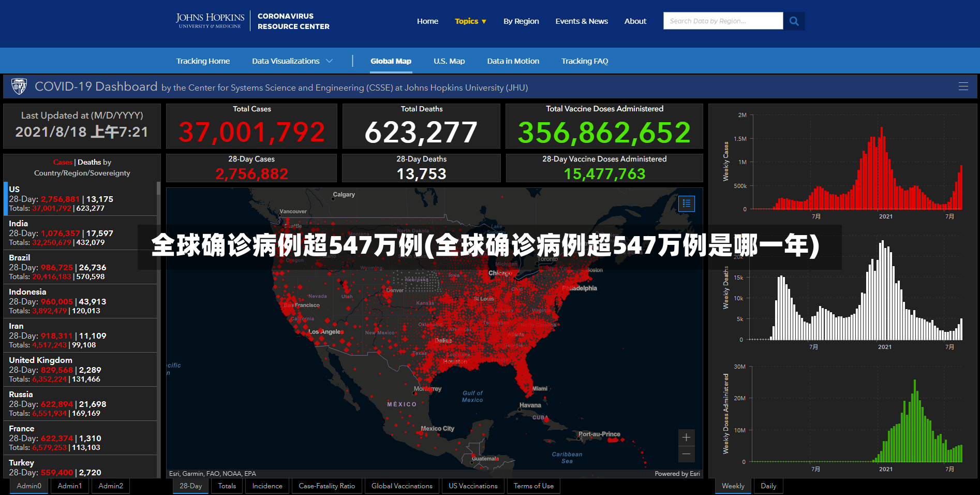Open the dashboard hamburger menu icon

coord(963,86)
